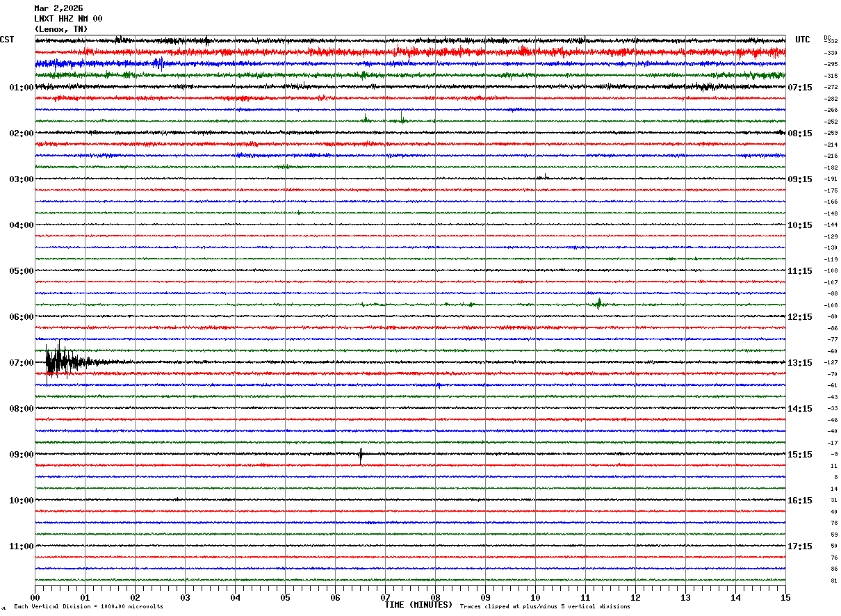
Task: Click the '15:15' UTC time label
Action: coord(800,455)
